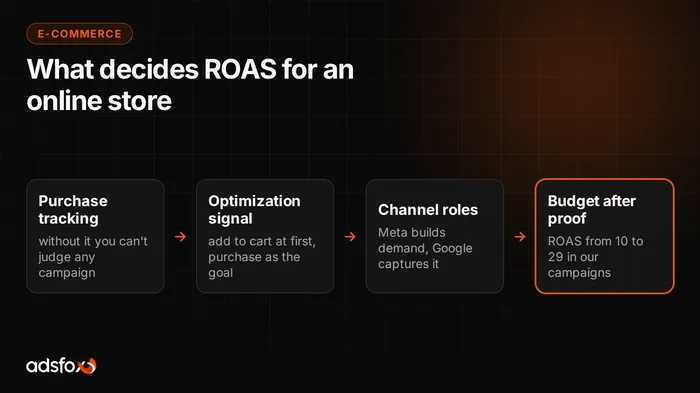The image size is (700, 393).
Task: Click arrow between Channel roles and Budget after proof
Action: [x=520, y=236]
